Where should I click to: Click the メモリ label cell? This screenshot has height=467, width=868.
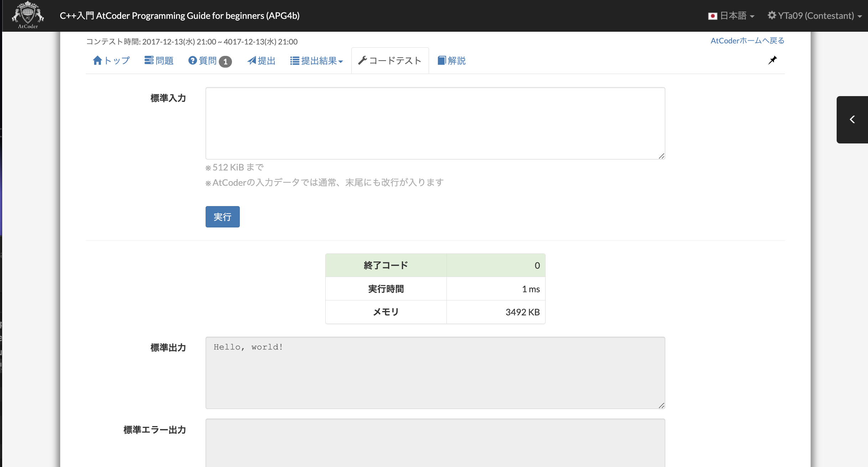tap(386, 312)
